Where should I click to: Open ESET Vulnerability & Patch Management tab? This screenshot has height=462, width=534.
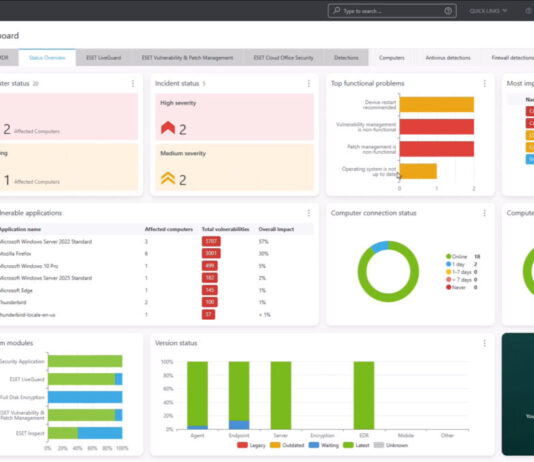tap(187, 58)
